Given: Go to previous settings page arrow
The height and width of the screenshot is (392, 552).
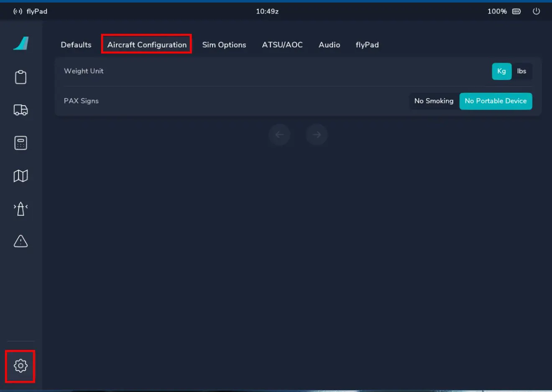Looking at the screenshot, I should 279,135.
